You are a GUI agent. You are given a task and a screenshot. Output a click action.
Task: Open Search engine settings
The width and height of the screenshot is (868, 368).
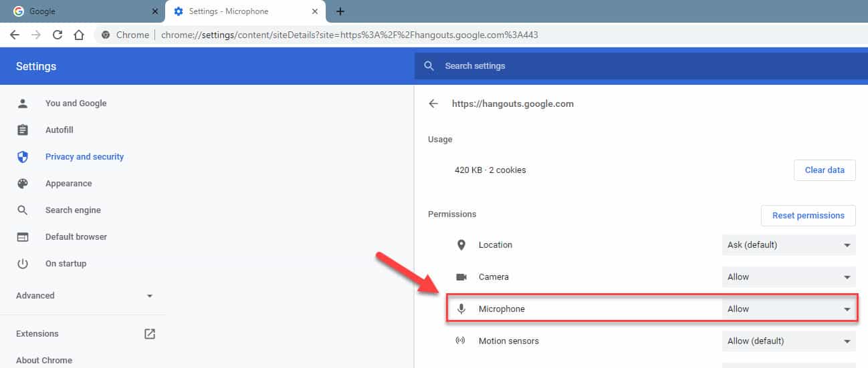(73, 210)
